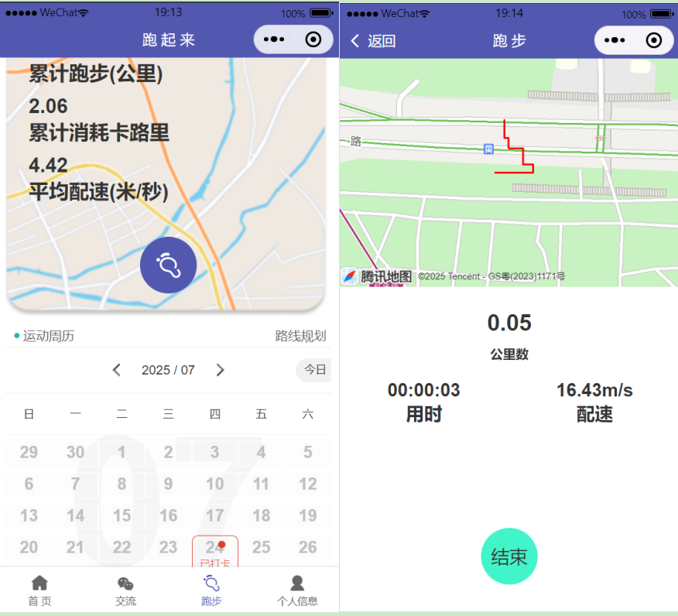Select date 17 in calendar

(x=215, y=515)
